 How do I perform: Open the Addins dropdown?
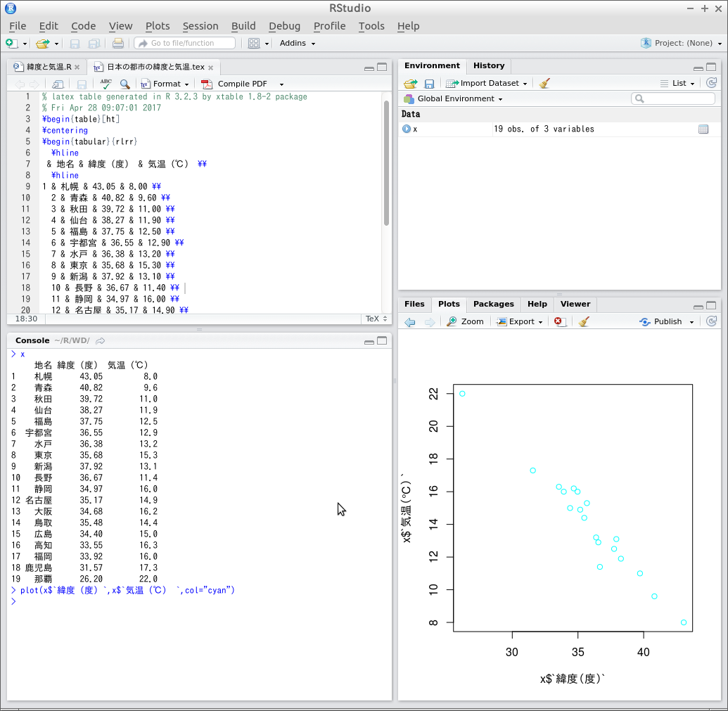click(x=297, y=43)
